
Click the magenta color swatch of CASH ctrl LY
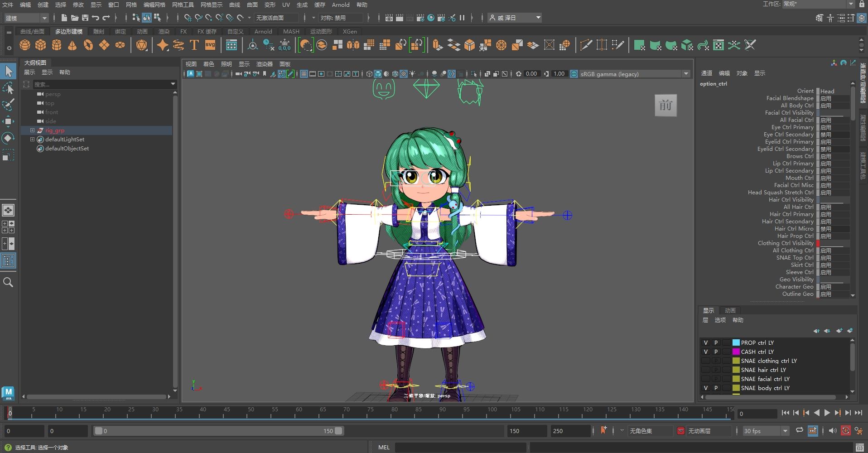pos(736,352)
